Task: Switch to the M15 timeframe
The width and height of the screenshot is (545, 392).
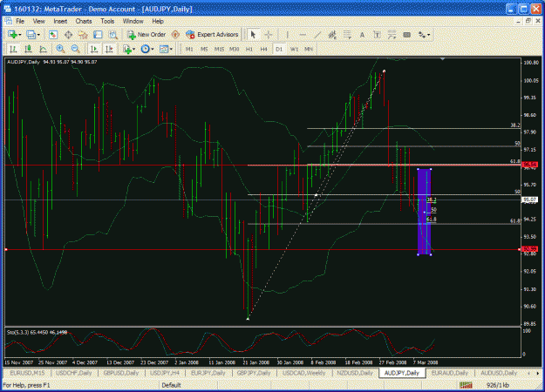Action: (219, 49)
